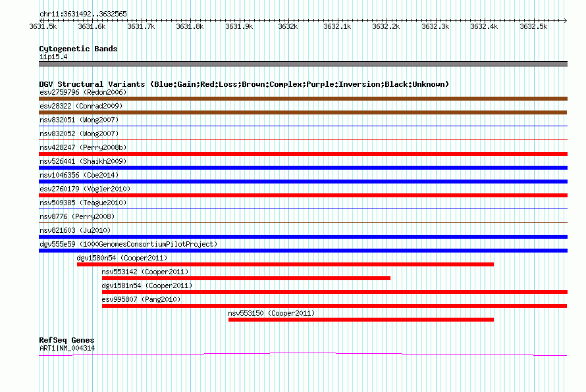
Task: Select the magenta ART1 gene line
Action: pyautogui.click(x=303, y=354)
